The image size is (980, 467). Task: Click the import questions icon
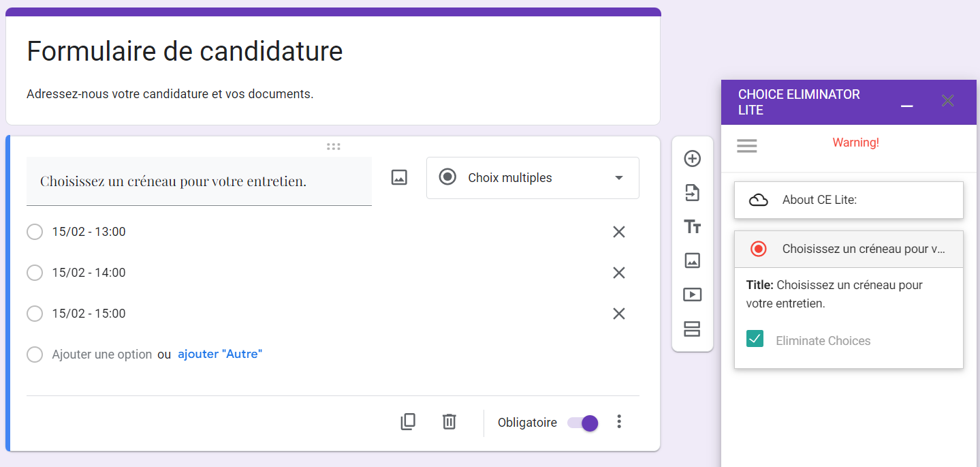point(692,193)
